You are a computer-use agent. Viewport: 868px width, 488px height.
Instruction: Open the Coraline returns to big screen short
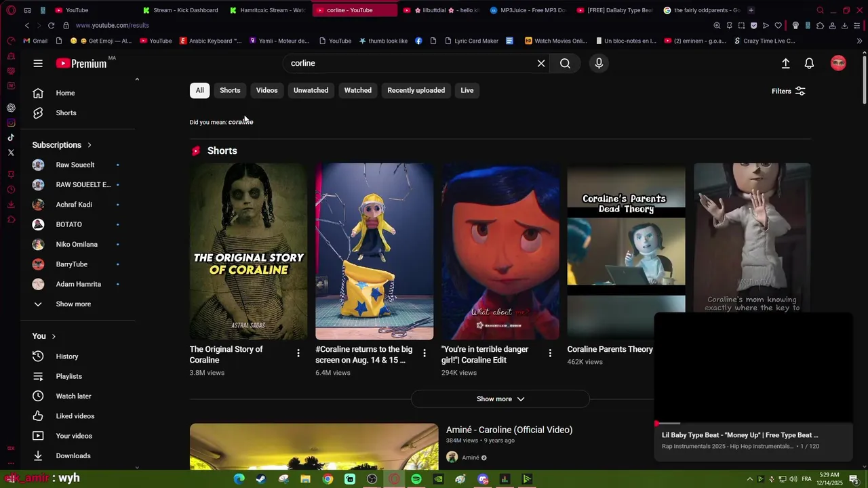point(374,251)
